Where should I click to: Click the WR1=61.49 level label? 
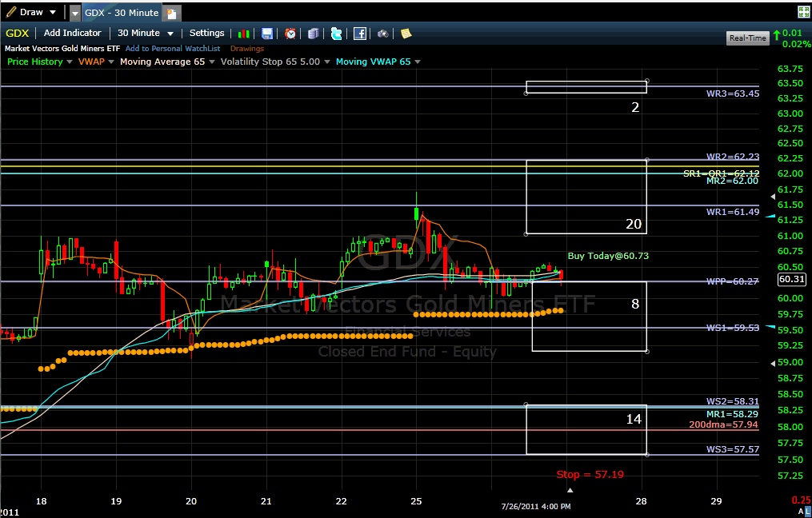(733, 212)
